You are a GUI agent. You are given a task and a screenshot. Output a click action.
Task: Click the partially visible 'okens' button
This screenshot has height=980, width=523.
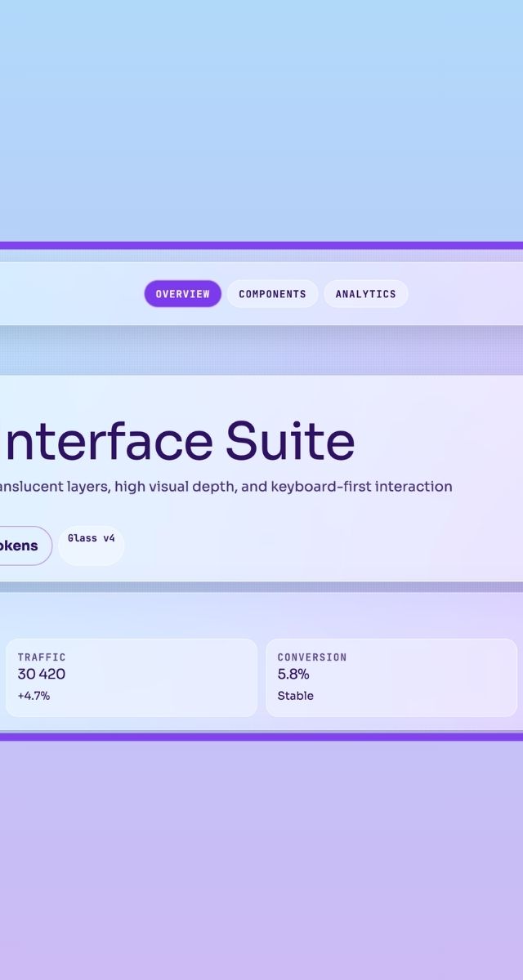(25, 546)
